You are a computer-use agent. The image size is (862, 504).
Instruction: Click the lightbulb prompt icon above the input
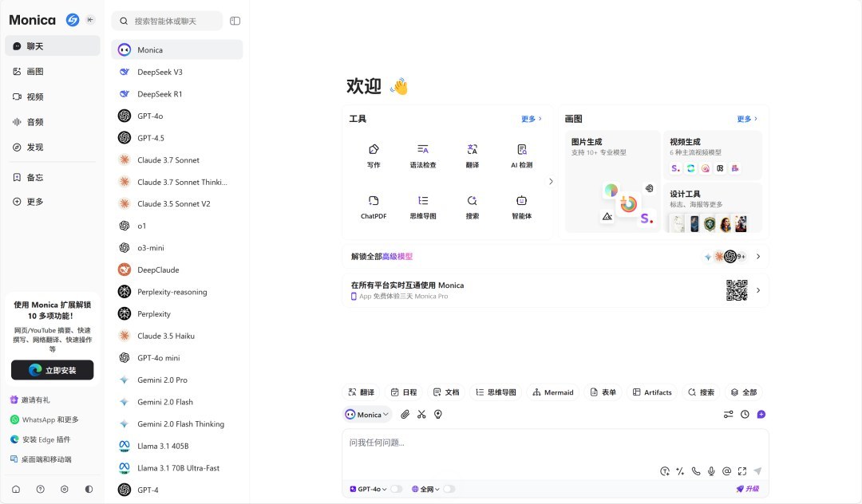438,415
